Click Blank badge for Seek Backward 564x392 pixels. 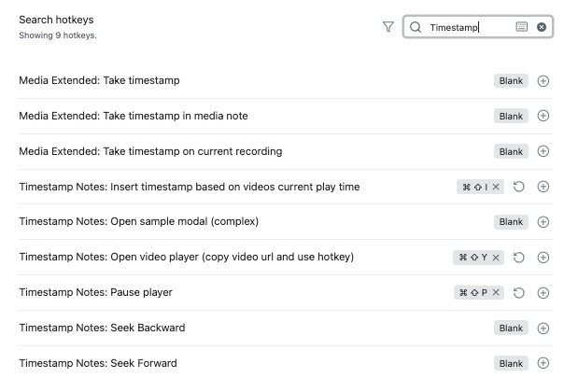pos(511,328)
